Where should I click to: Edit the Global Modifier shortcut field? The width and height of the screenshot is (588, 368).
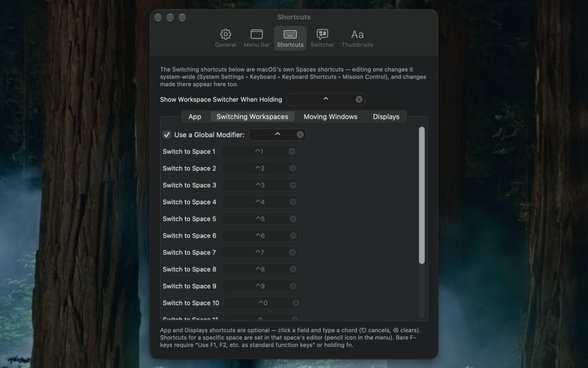pyautogui.click(x=277, y=134)
